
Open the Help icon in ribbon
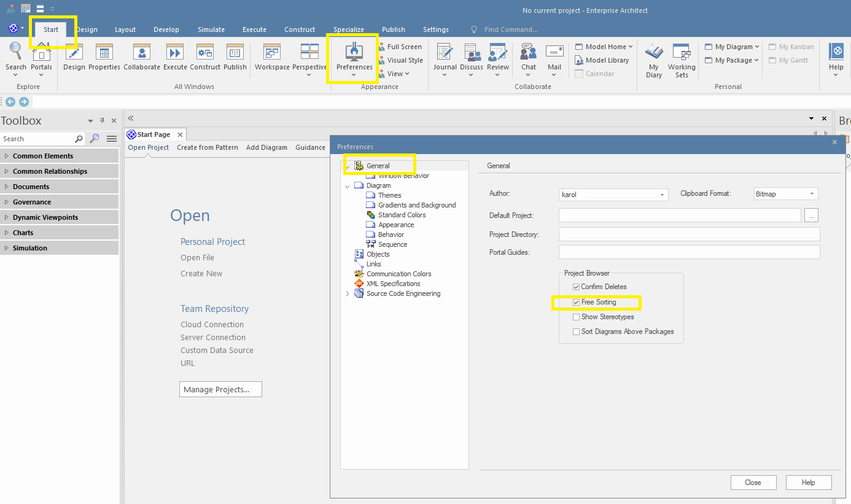(x=836, y=60)
